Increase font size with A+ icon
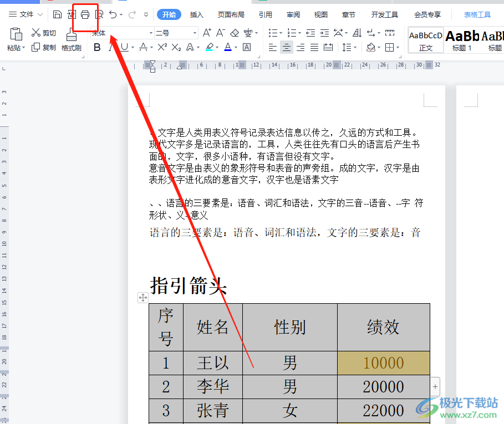Screen dimensions: 504x424 point(207,33)
